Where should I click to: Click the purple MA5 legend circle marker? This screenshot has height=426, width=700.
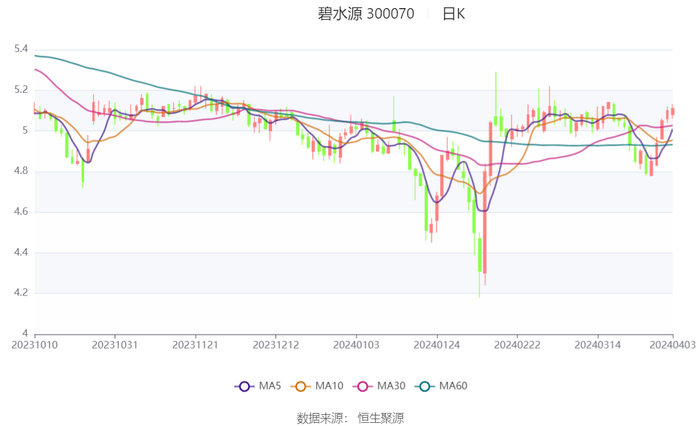point(244,386)
